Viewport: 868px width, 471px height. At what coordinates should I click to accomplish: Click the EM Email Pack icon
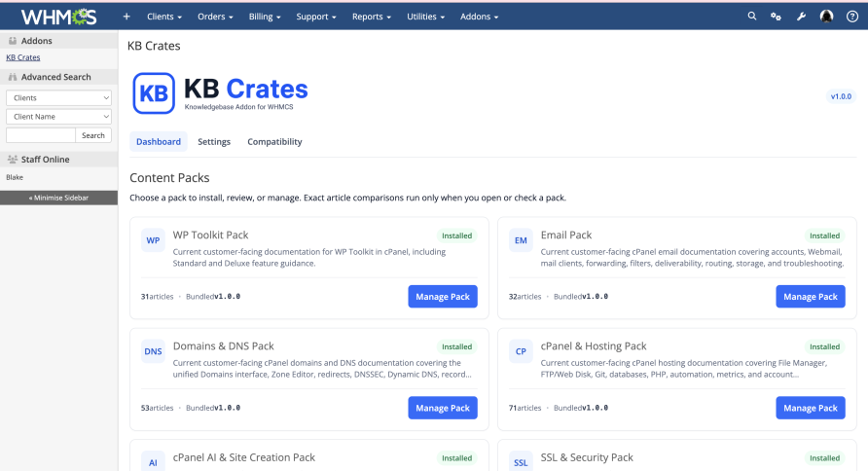point(521,240)
